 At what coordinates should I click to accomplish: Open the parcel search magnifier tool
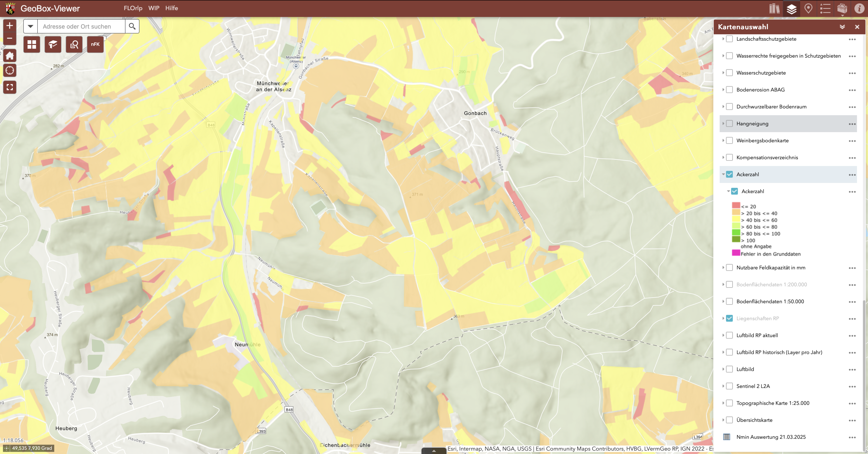pos(74,44)
